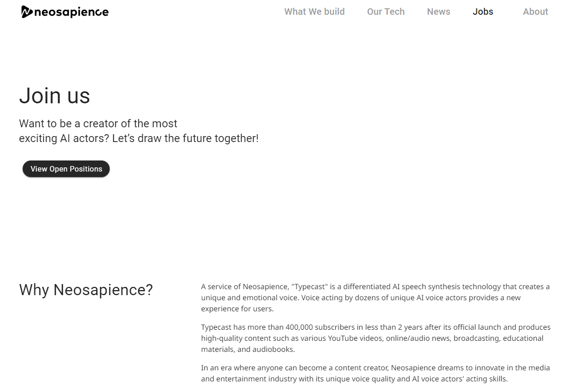Click the paragraph about 400,000 subscribers
The image size is (576, 392).
[x=376, y=338]
